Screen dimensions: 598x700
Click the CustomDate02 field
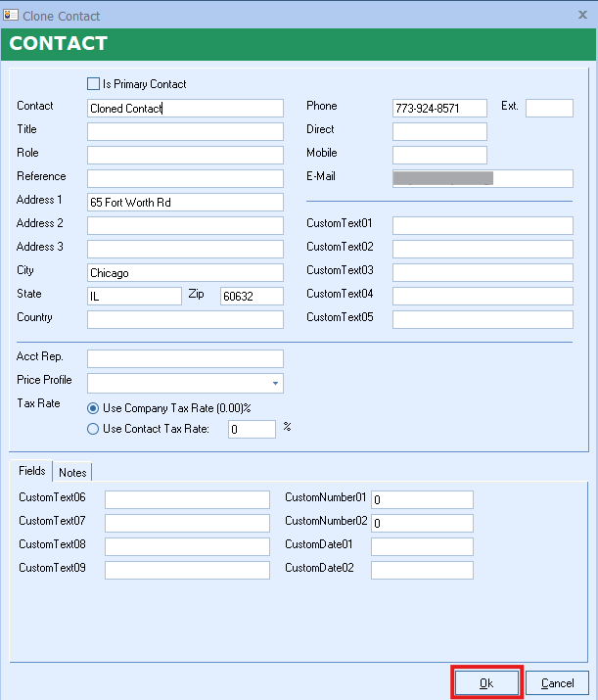click(x=422, y=570)
